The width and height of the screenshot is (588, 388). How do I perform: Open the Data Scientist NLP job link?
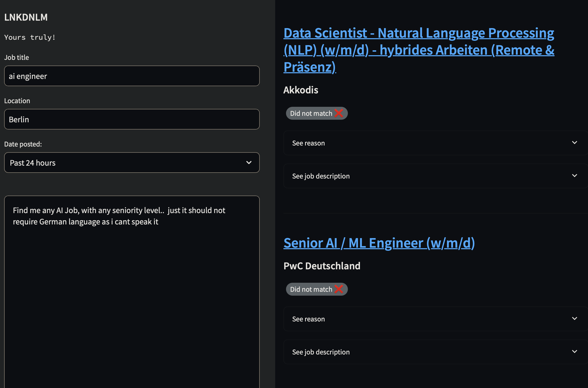tap(418, 50)
